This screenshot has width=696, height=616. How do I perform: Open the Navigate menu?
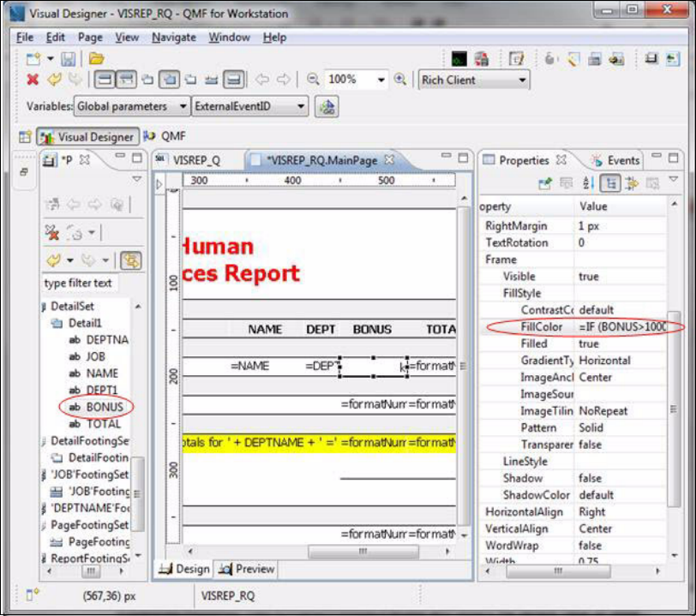(174, 38)
